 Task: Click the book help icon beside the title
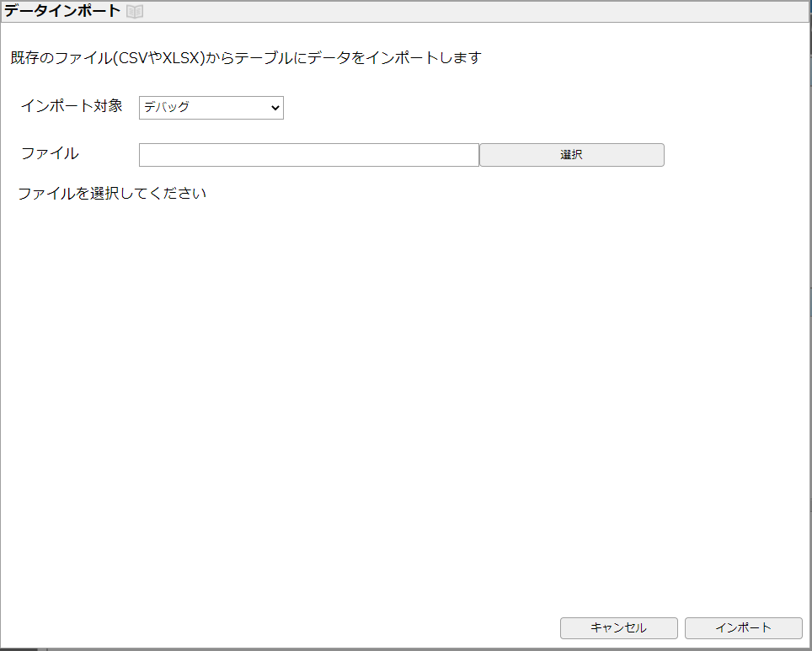135,11
